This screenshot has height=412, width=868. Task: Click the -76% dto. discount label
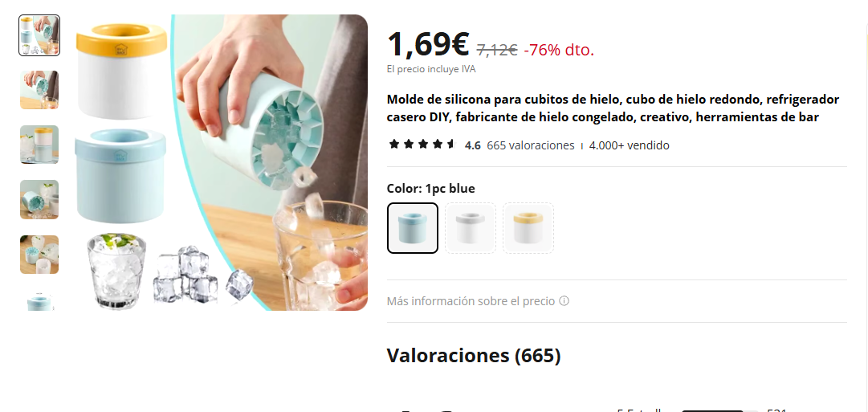point(559,50)
